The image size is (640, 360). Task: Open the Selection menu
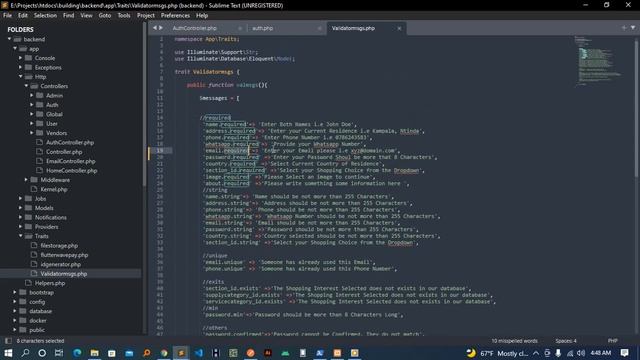pos(45,16)
